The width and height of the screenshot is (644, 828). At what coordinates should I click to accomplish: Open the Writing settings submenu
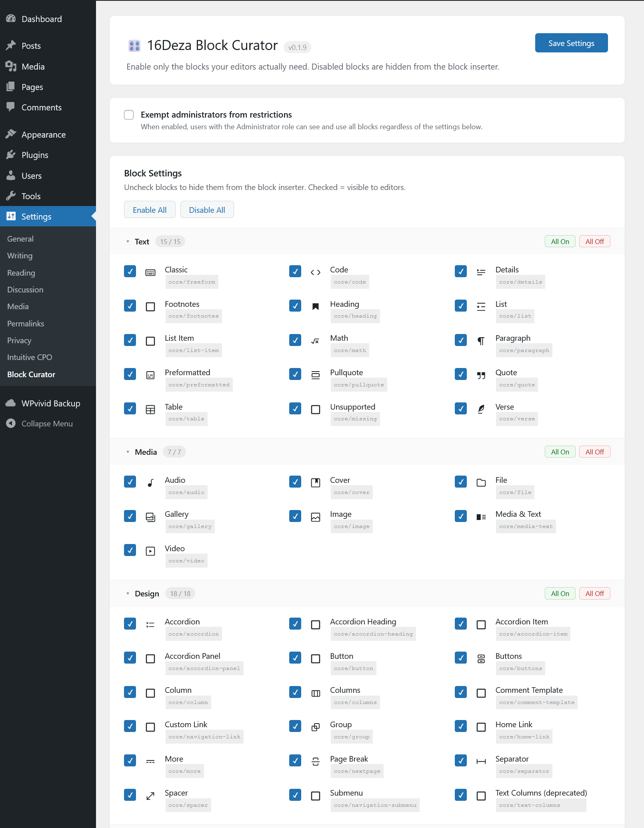(x=20, y=256)
